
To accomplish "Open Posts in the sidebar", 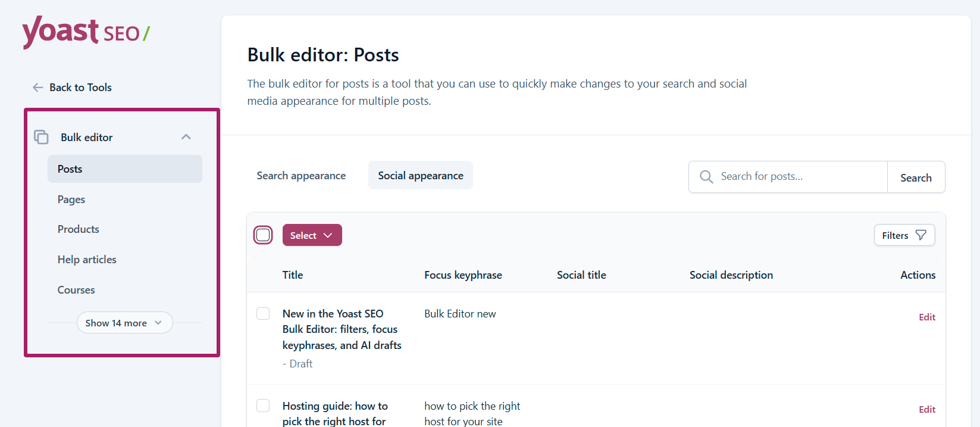I will tap(125, 169).
